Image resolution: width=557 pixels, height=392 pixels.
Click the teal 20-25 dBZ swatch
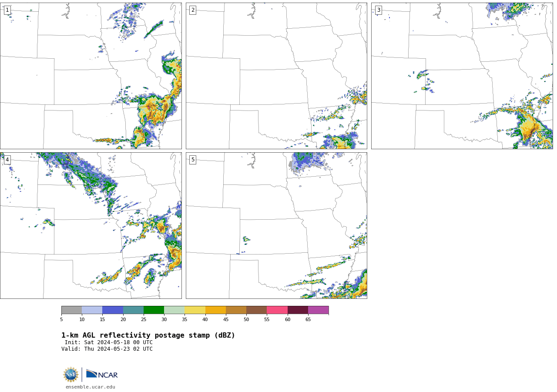(x=133, y=310)
